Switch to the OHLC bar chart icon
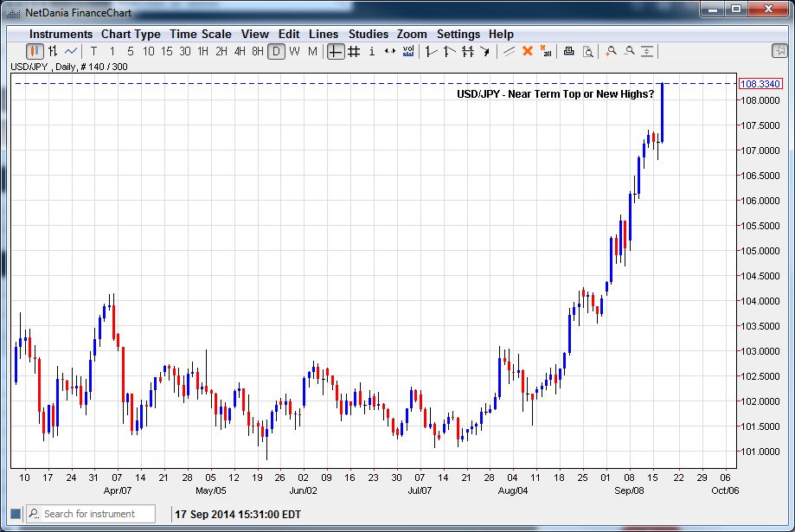Screen dimensions: 795x532 click(x=53, y=51)
